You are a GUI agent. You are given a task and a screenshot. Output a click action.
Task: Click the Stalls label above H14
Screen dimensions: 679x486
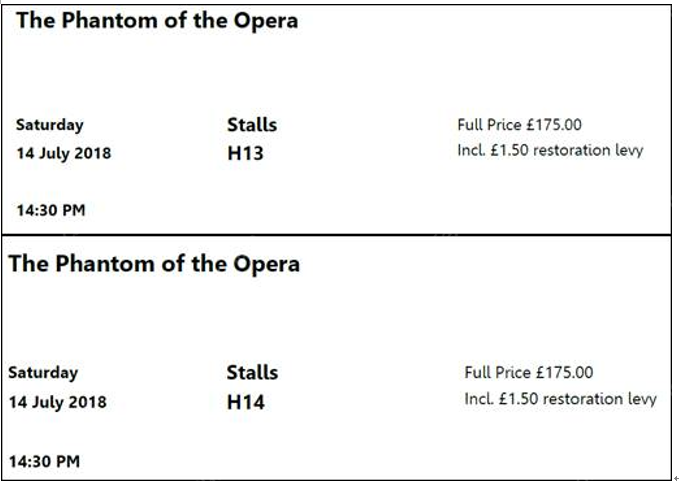coord(252,373)
